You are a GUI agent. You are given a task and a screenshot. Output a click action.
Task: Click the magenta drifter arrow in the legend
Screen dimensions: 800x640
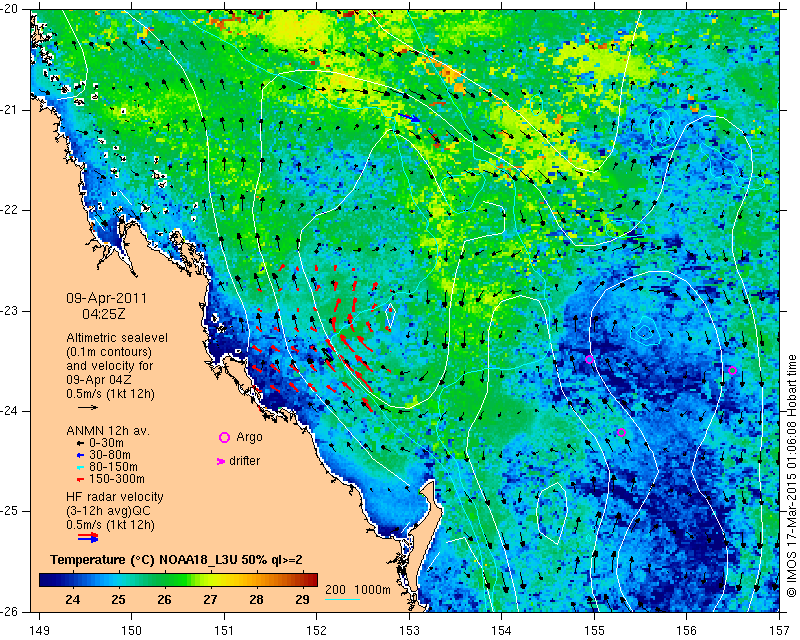click(221, 461)
